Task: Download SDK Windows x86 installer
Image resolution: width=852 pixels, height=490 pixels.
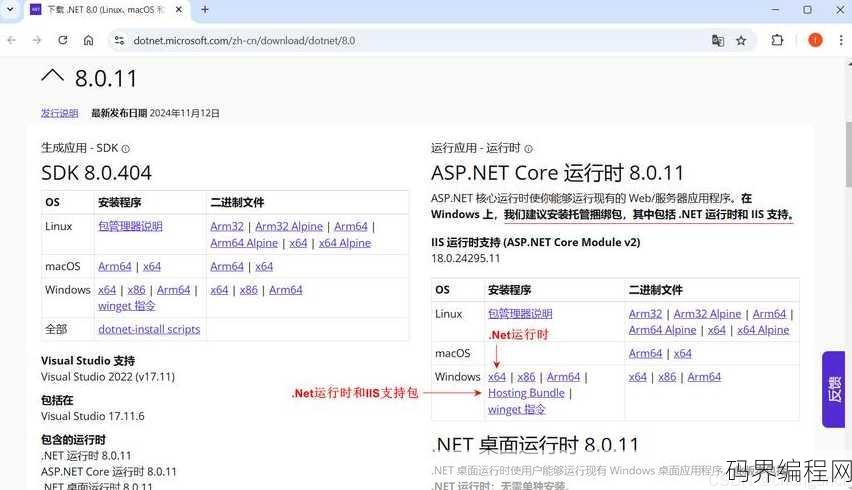Action: click(x=136, y=290)
